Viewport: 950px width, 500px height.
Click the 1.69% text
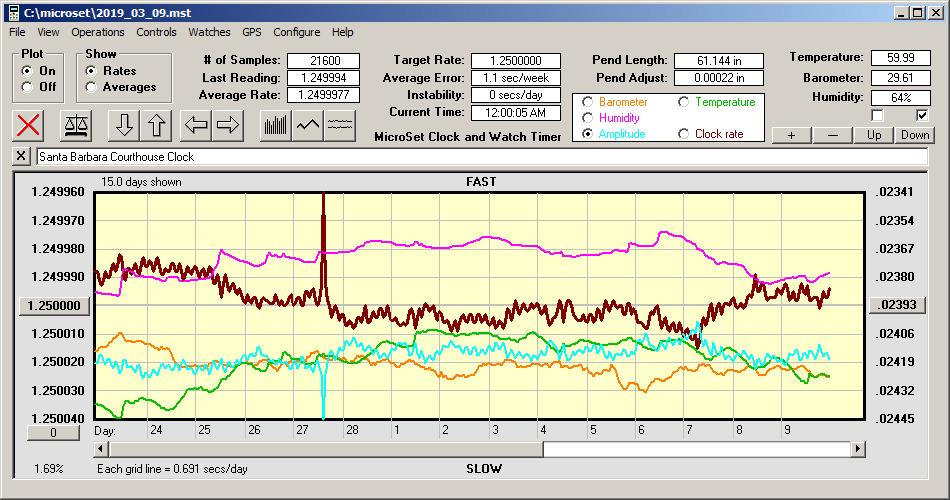point(48,468)
